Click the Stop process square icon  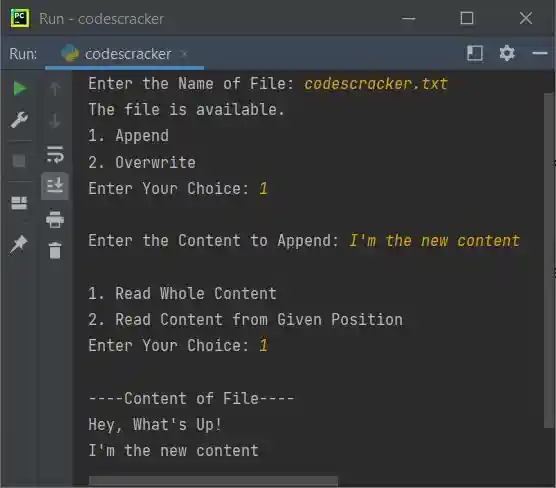[x=19, y=161]
